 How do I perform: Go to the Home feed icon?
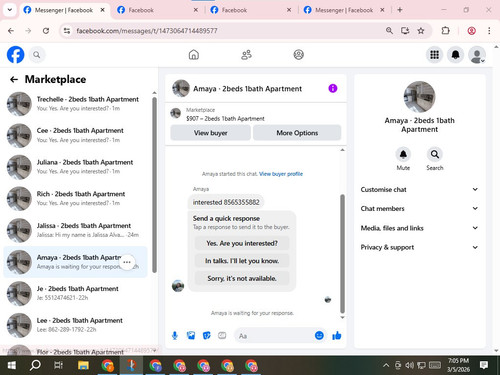[x=194, y=55]
